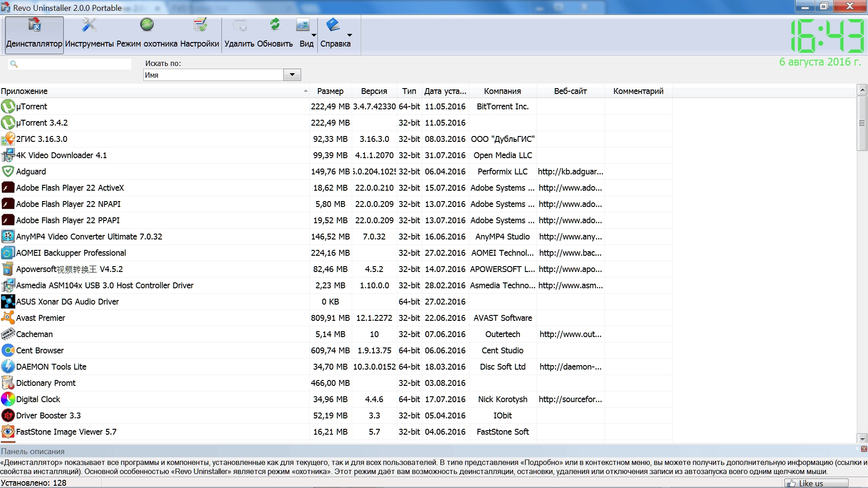Click the View (Вид) toolbar icon
The image size is (868, 488).
[x=303, y=25]
